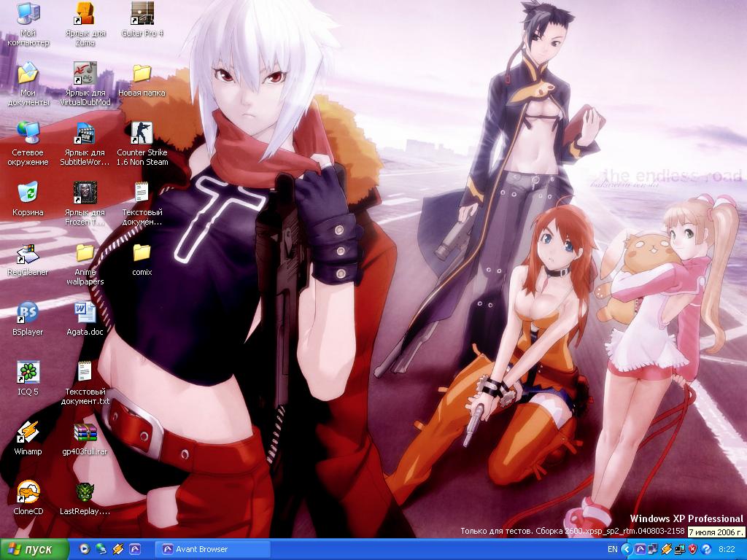Screen dimensions: 747x560
Task: Select the Текстовый документ.txt file
Action: coord(85,373)
